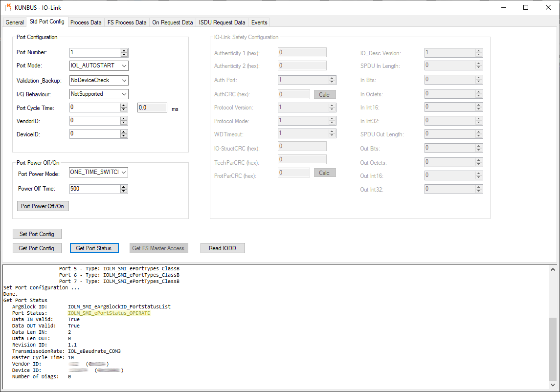Viewport: 560px width, 392px height.
Task: Click the Read IODD button
Action: tap(223, 248)
